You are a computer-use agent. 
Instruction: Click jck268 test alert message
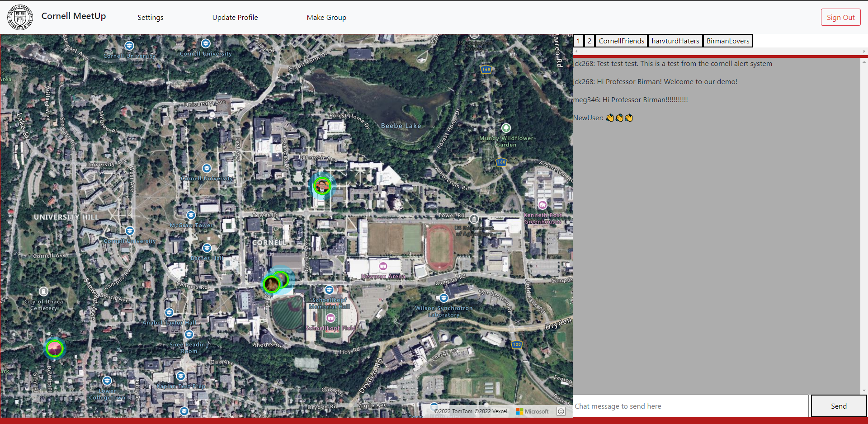tap(673, 63)
